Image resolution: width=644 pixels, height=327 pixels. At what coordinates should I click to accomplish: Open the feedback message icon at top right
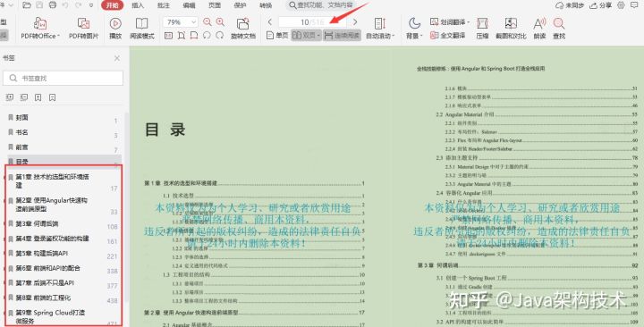(x=635, y=5)
